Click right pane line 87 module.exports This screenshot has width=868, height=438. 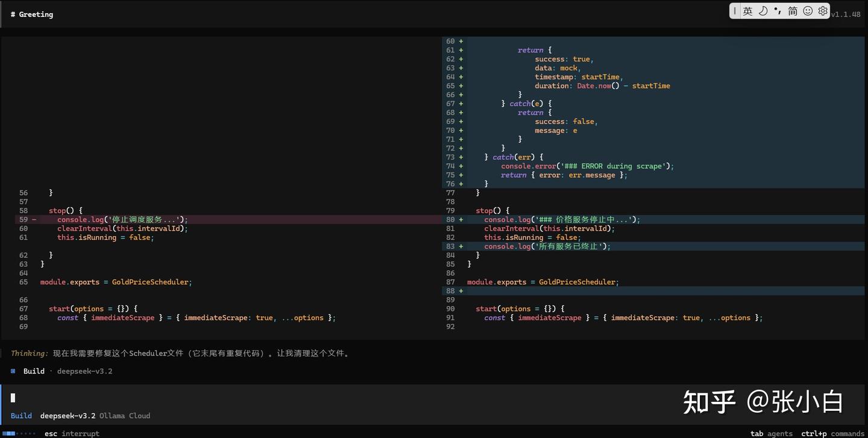point(543,282)
